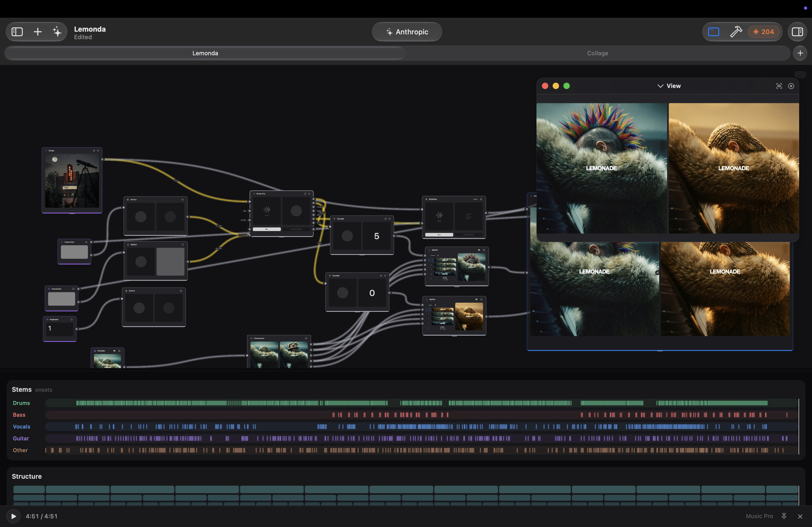Click the onsets label next to Stems
The height and width of the screenshot is (527, 812).
coord(44,390)
